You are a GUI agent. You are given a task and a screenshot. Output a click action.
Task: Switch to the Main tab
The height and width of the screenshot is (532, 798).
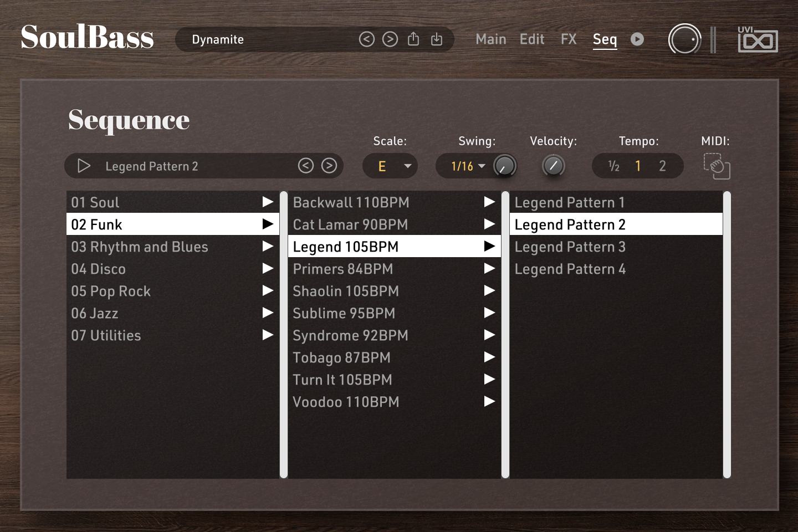[x=490, y=39]
